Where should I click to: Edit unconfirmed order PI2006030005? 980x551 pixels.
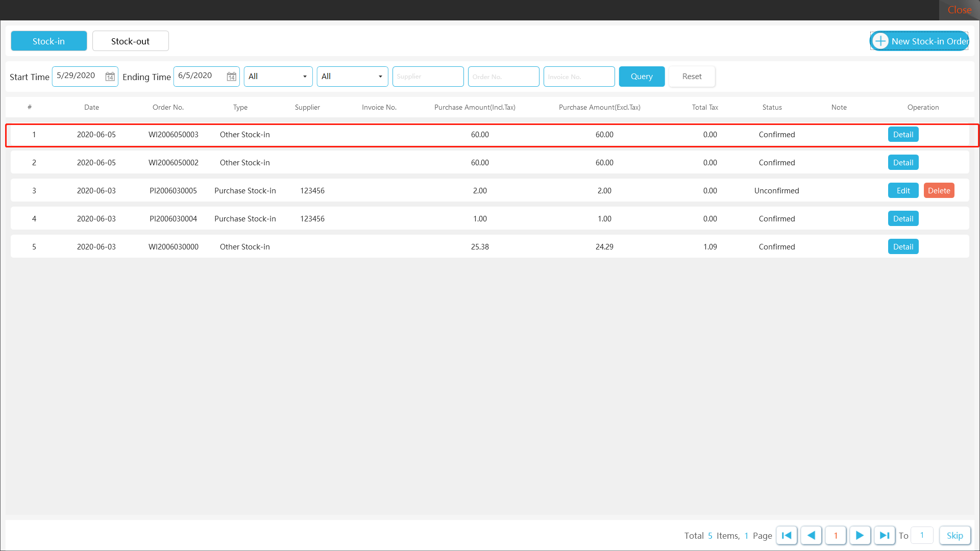pos(903,190)
